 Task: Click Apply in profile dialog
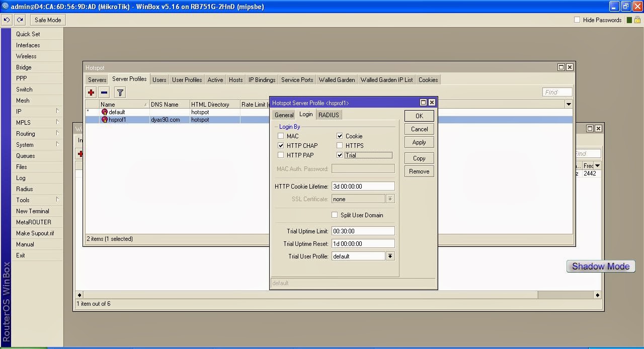419,142
